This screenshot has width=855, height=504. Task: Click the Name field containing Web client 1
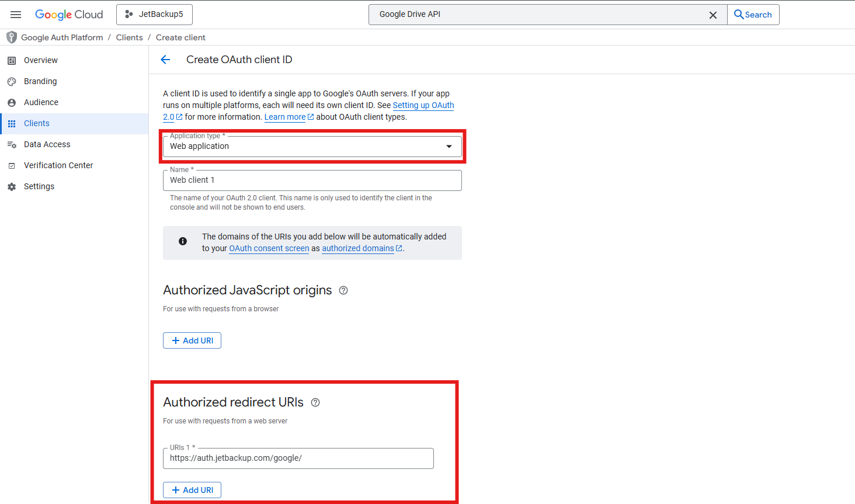click(312, 180)
